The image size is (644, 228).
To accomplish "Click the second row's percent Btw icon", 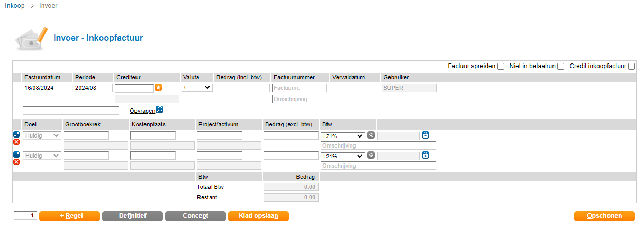I will pyautogui.click(x=371, y=156).
